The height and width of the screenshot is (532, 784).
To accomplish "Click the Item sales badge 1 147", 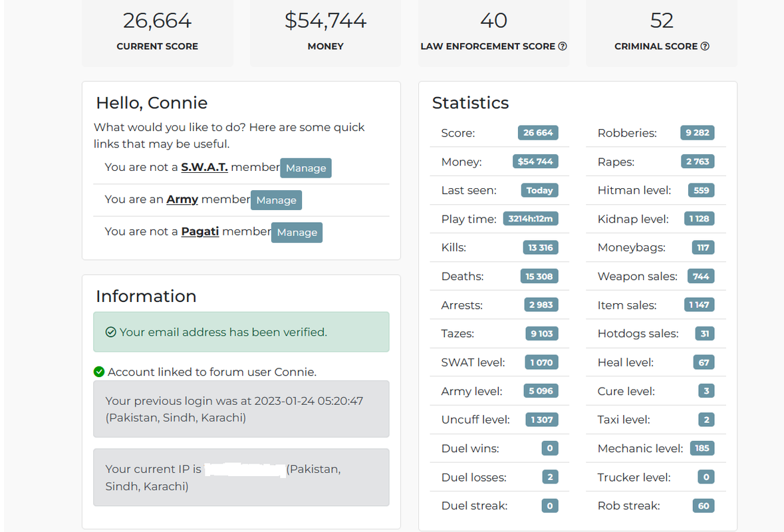I will tap(700, 305).
